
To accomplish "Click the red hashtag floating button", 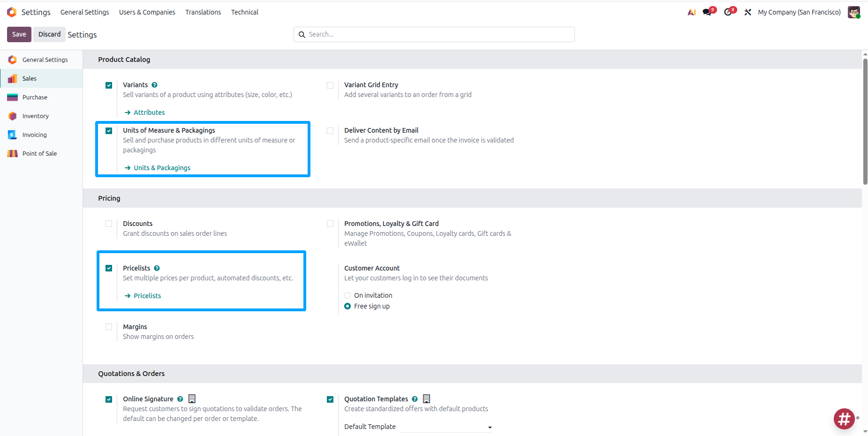I will [844, 419].
